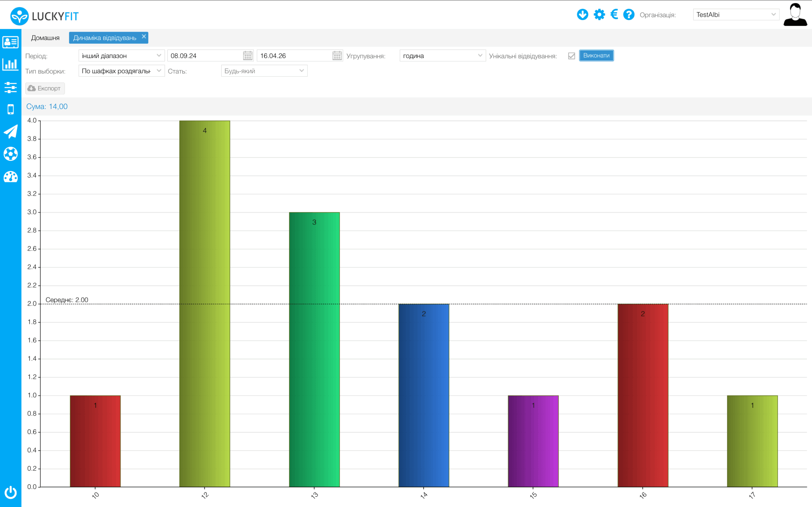
Task: Click the soccer ball sidebar icon
Action: click(x=10, y=154)
